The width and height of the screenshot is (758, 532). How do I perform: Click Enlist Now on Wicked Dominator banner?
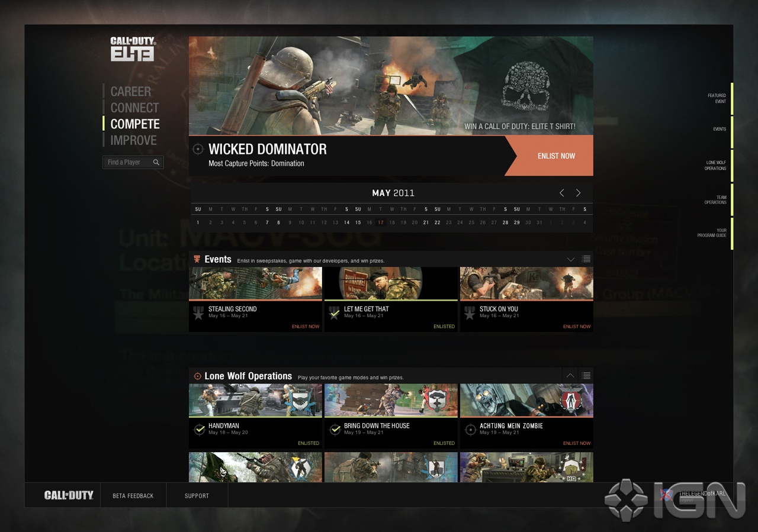556,156
